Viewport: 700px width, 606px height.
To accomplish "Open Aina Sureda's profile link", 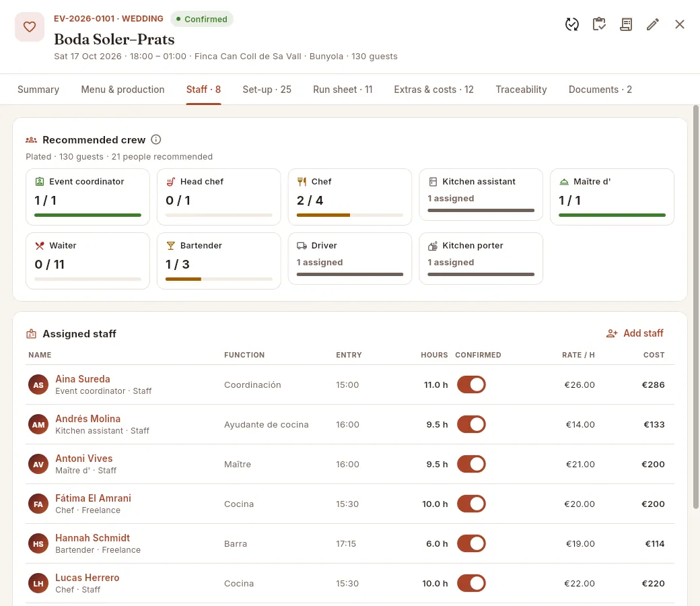I will 83,378.
